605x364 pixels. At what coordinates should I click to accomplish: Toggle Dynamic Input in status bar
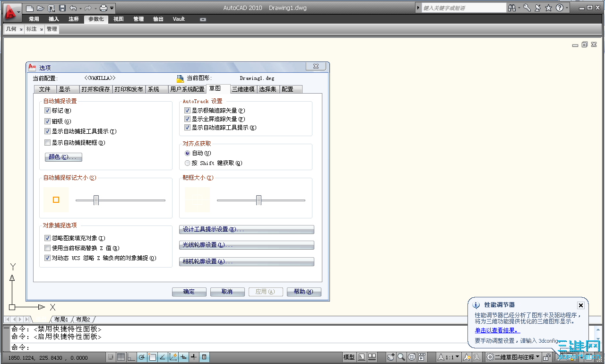tap(183, 357)
